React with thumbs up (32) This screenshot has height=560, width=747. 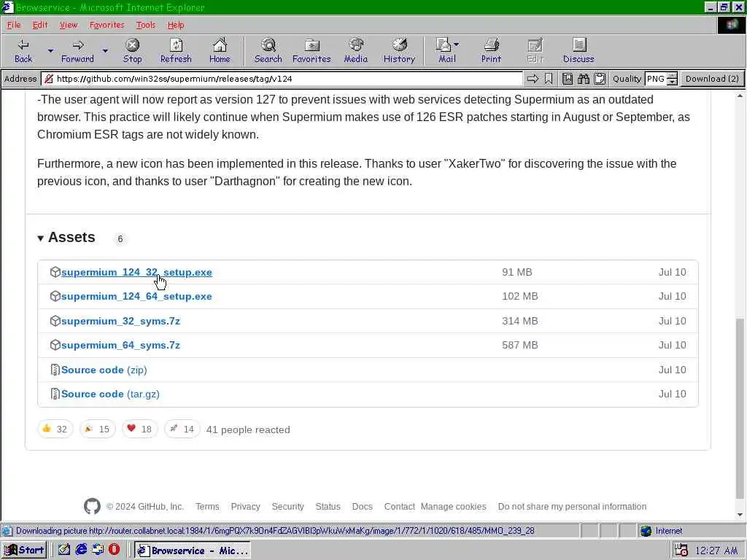point(55,429)
